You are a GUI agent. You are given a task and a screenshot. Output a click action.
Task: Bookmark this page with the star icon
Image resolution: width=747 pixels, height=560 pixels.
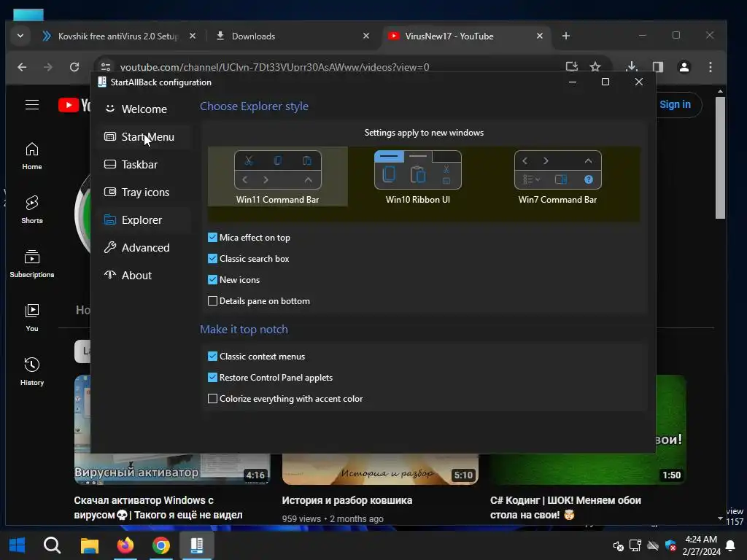point(595,66)
